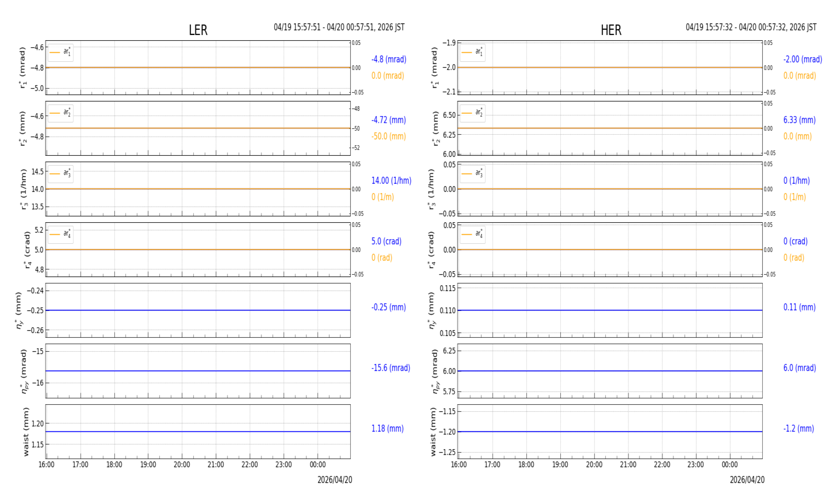Click the orange 0 (1/m) value beside LER
Viewport: 824px width, 504px height.
pyautogui.click(x=382, y=197)
